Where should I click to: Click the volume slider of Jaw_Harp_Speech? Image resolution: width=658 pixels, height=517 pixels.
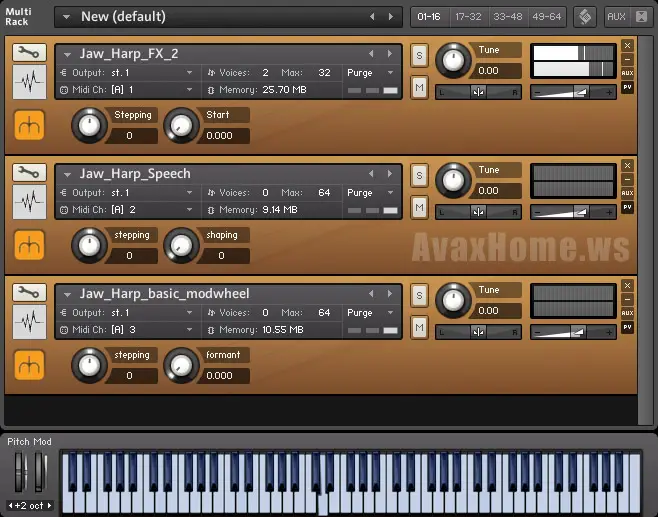coord(573,212)
